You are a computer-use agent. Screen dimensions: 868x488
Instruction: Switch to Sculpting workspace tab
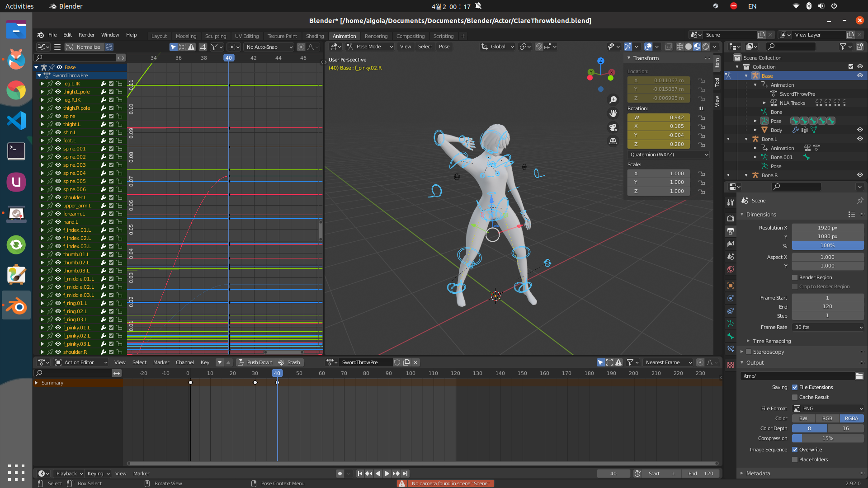[x=215, y=36]
